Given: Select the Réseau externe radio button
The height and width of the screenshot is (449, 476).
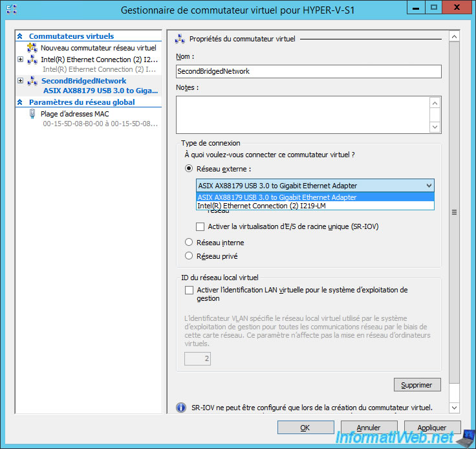Looking at the screenshot, I should (189, 168).
